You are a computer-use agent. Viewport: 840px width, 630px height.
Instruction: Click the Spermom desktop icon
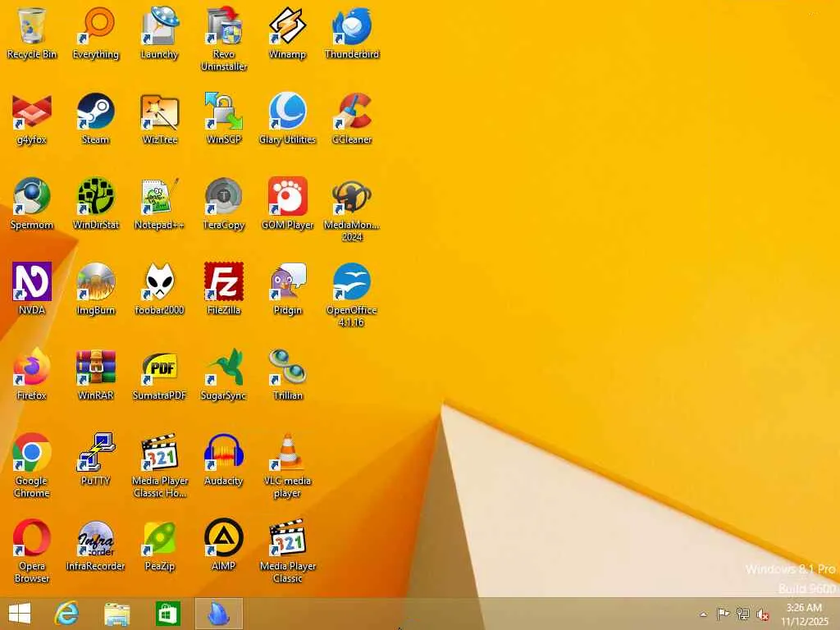click(x=32, y=204)
